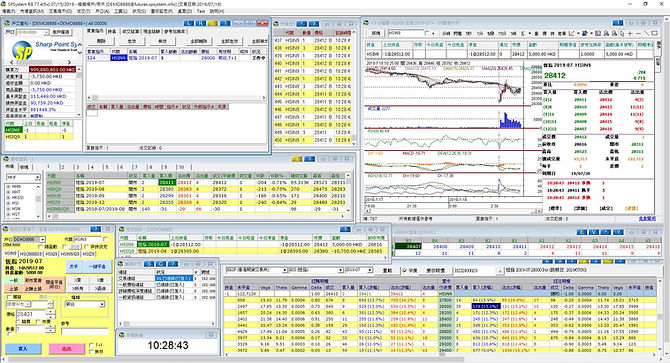Viewport: 670px width, 363px height.
Task: Open the last menu marked (H)
Action: pos(216,11)
